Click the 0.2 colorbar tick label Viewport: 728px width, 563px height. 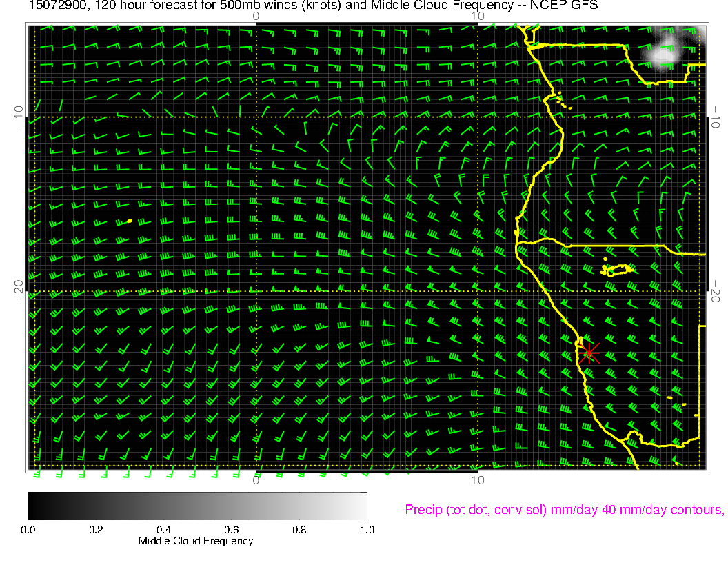(96, 530)
